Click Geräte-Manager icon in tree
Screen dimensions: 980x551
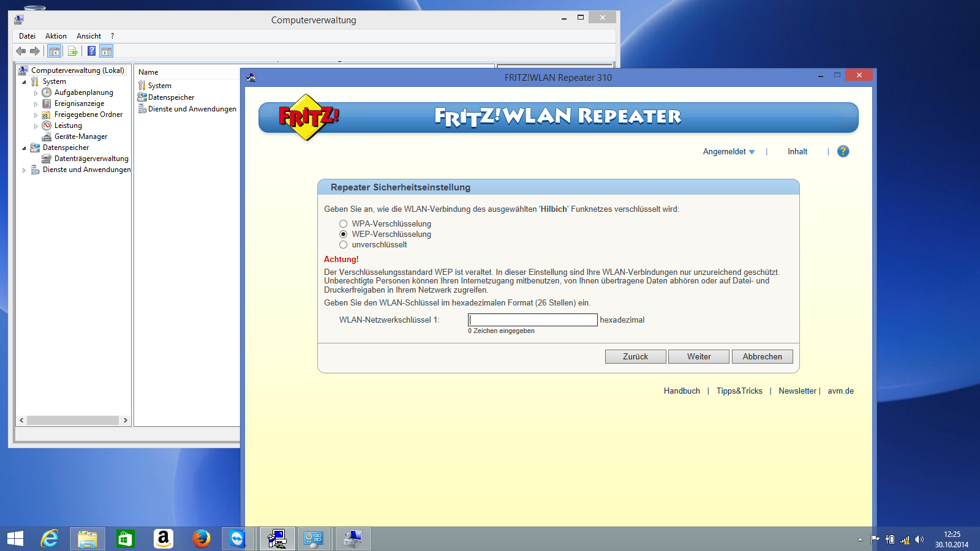(x=47, y=137)
